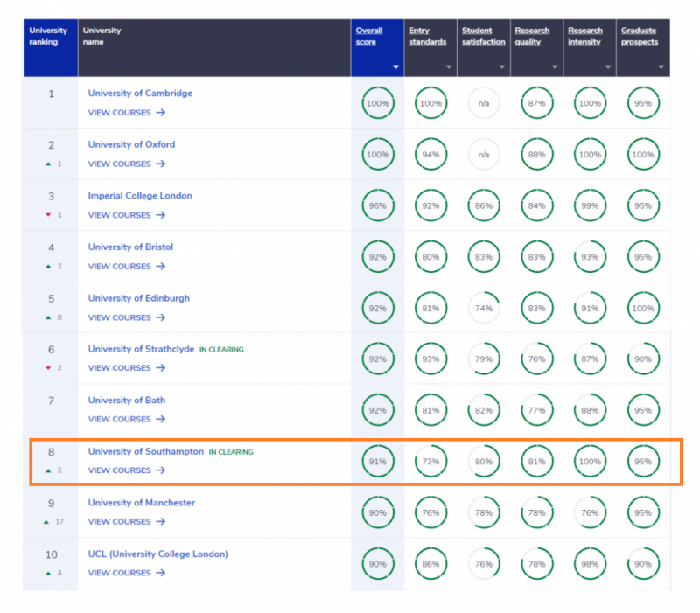The width and height of the screenshot is (700, 613).
Task: Click Strathclyde's IN CLEARING label
Action: coord(221,350)
